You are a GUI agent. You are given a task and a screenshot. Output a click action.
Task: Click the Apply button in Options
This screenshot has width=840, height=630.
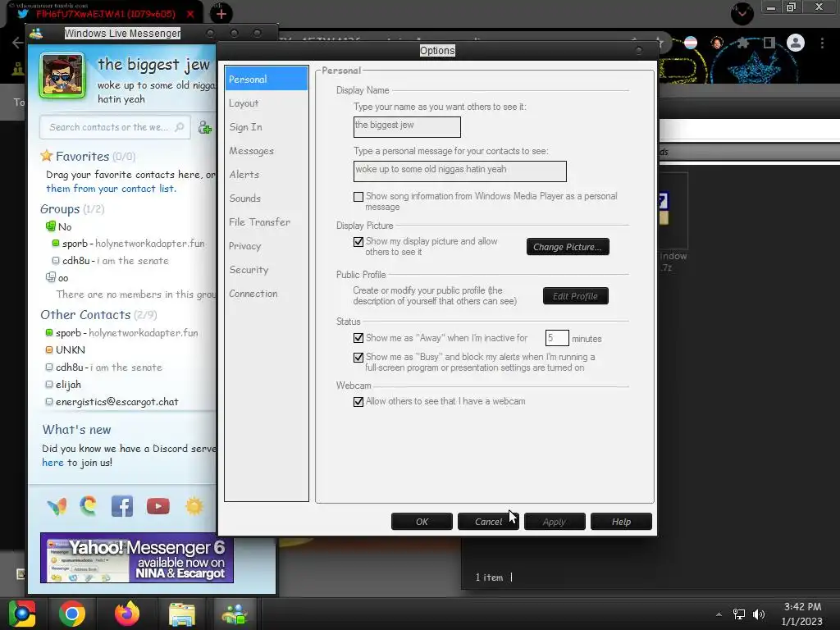[555, 522]
